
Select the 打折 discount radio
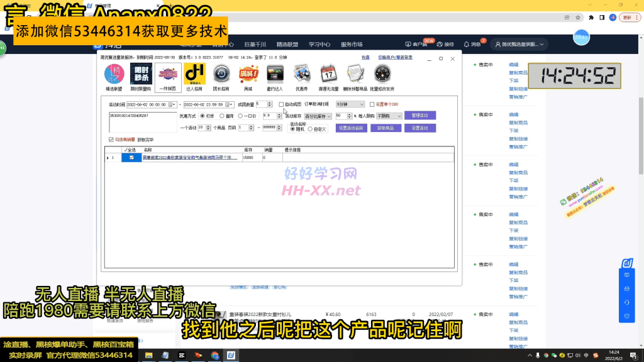click(x=202, y=116)
